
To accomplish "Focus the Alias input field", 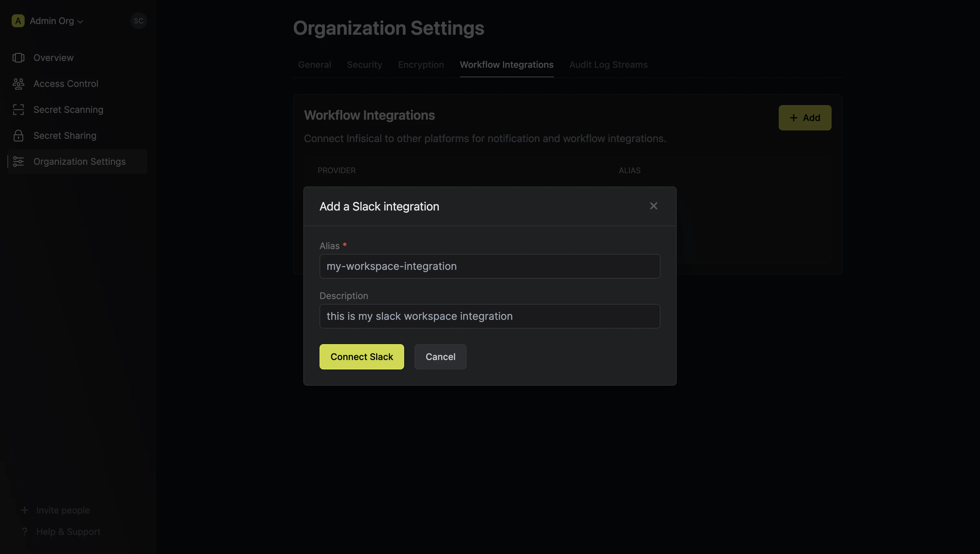I will tap(490, 266).
